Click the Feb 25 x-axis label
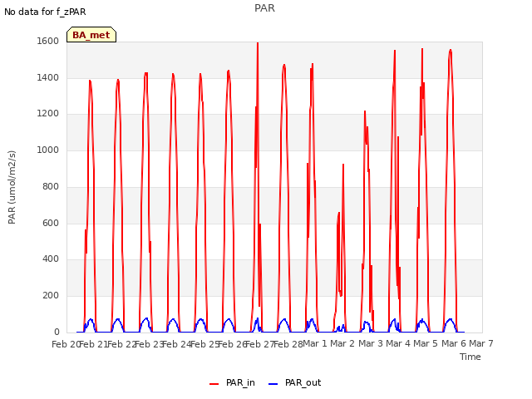The image size is (532, 399). click(x=204, y=344)
